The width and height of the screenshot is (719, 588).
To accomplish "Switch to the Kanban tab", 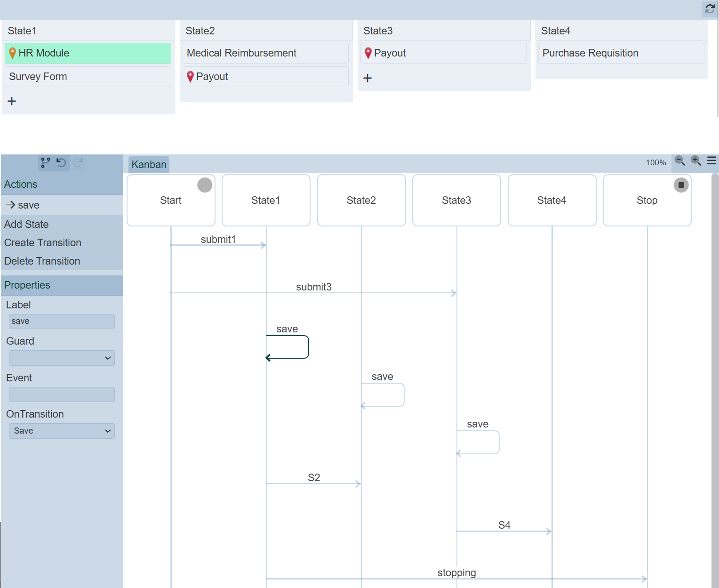I will tap(149, 165).
